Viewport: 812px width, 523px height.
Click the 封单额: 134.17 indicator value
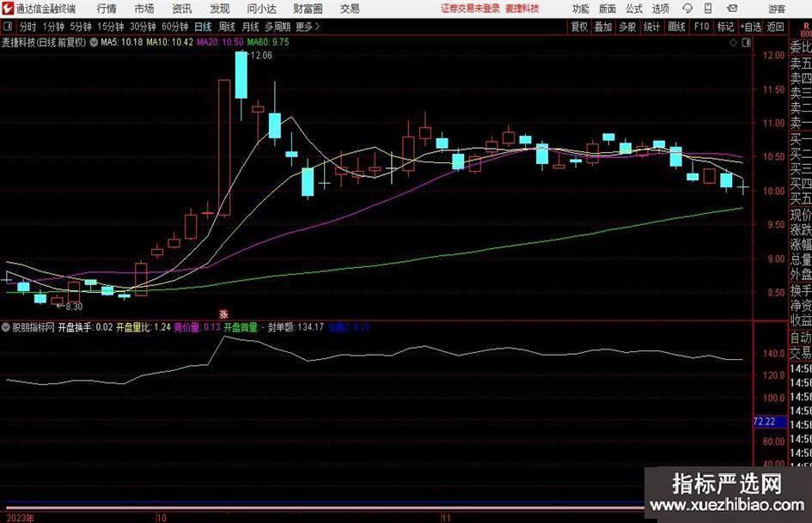coord(296,327)
